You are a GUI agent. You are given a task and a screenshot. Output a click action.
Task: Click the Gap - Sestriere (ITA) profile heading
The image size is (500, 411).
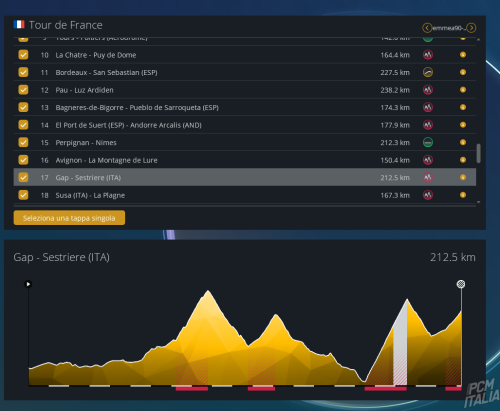pos(61,257)
